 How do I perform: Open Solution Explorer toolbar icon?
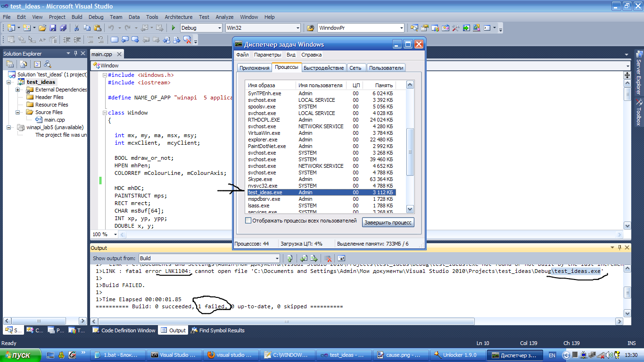pyautogui.click(x=414, y=28)
